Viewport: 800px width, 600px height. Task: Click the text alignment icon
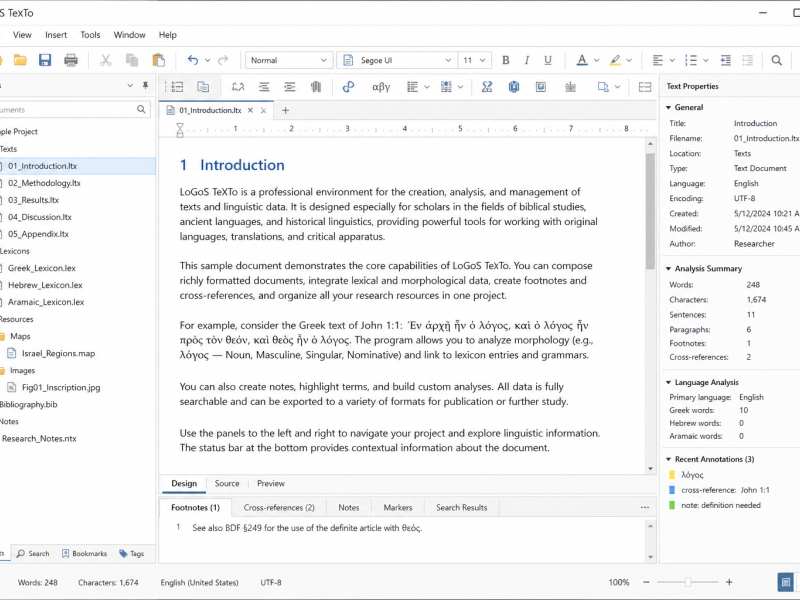658,60
